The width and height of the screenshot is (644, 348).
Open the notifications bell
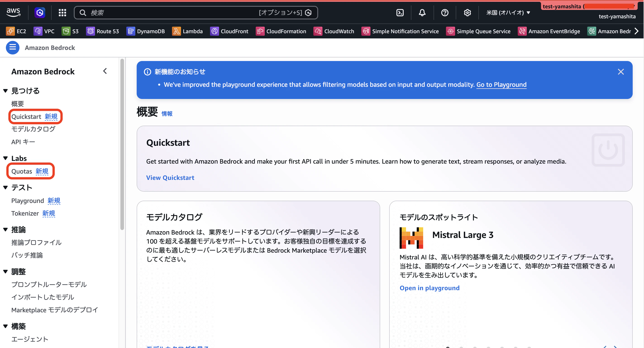coord(422,12)
